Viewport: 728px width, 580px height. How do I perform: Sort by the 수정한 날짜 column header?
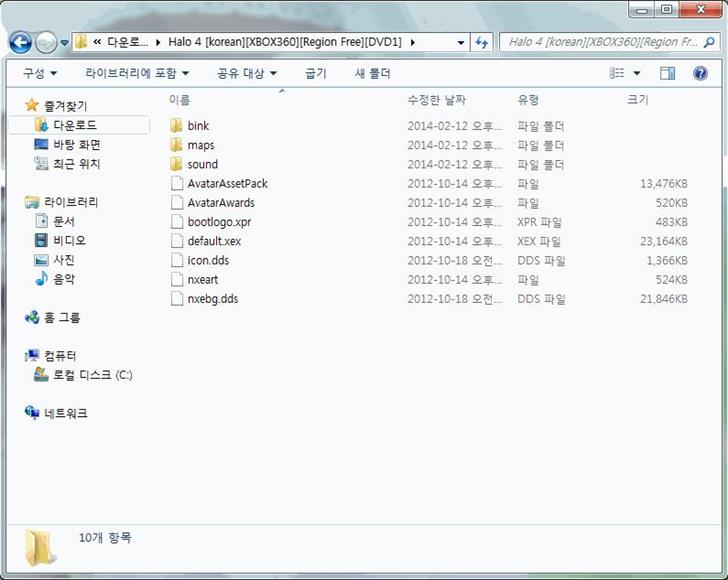point(436,100)
